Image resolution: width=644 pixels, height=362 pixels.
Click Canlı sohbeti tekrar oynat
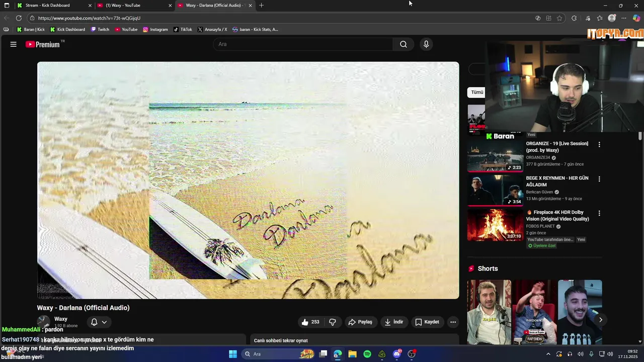click(281, 340)
